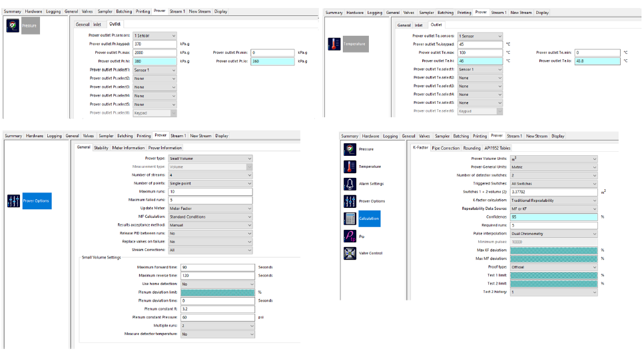Open the Stream Corrections dropdown
Viewport: 644px width, 357px height.
pyautogui.click(x=210, y=250)
